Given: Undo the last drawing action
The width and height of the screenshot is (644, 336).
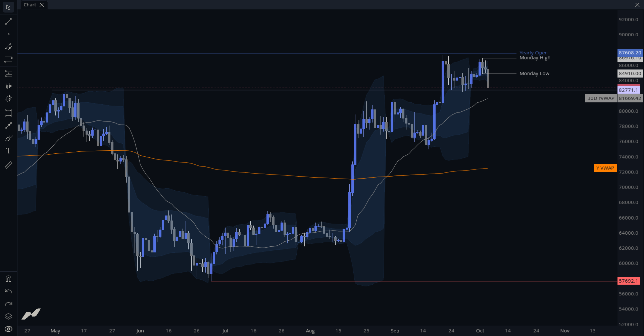Looking at the screenshot, I should [x=8, y=291].
